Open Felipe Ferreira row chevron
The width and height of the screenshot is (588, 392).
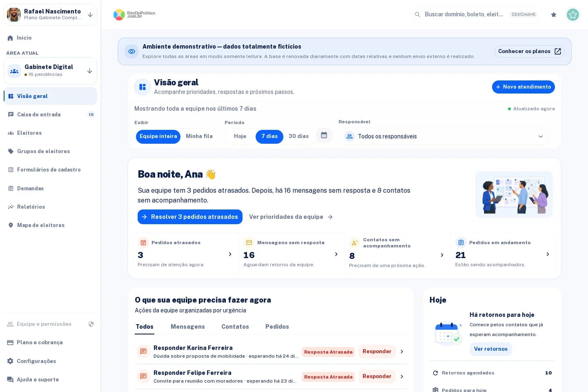402,376
